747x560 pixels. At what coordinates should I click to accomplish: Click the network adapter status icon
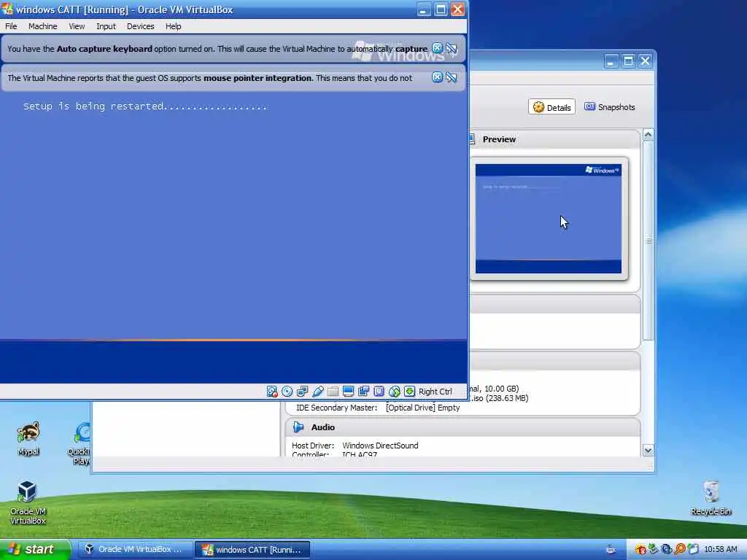pos(302,392)
